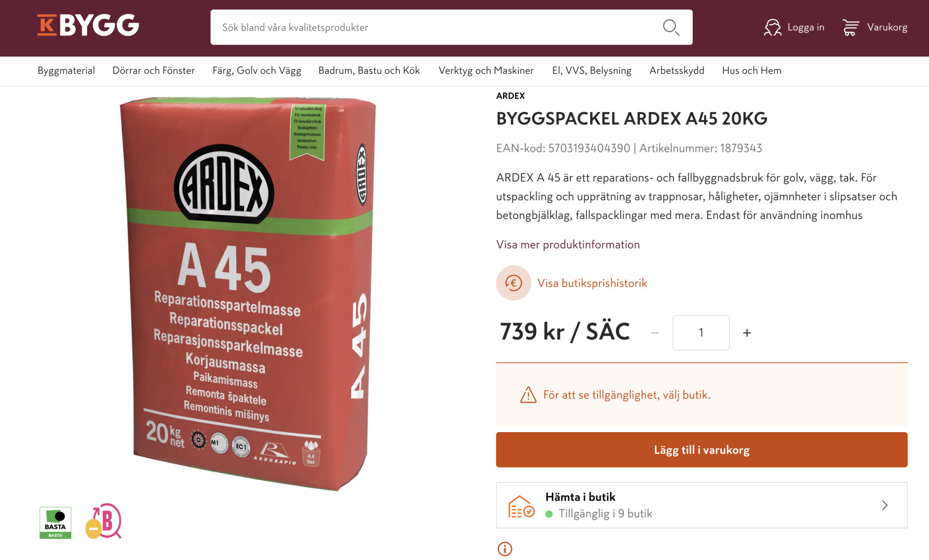The image size is (929, 560).
Task: Click the orange info circle icon
Action: coord(505,549)
